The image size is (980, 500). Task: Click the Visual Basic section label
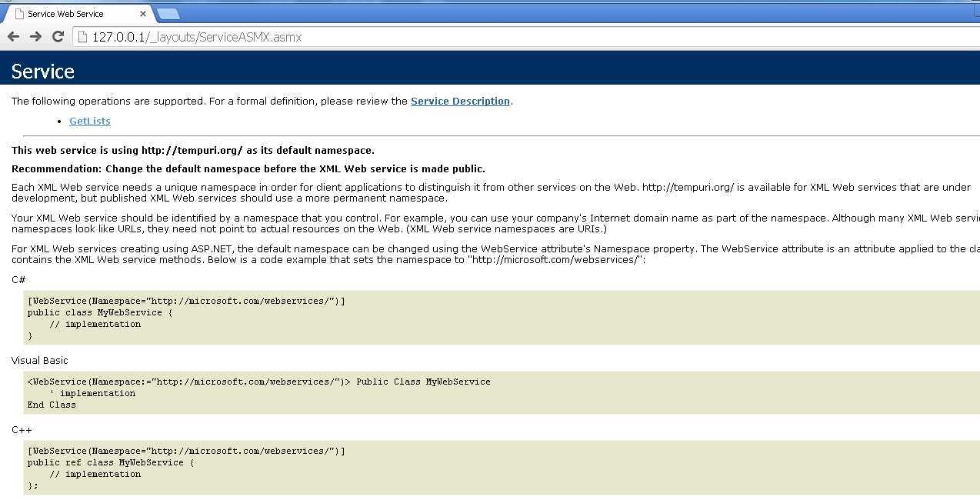39,360
